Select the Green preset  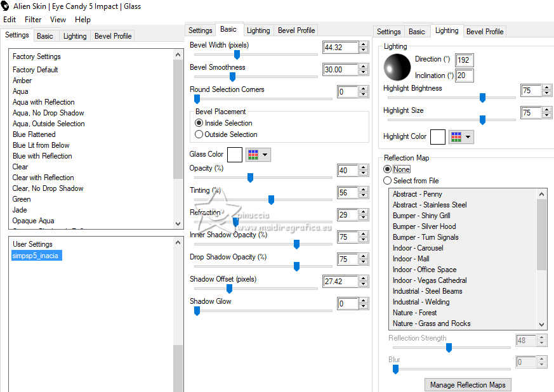point(22,199)
